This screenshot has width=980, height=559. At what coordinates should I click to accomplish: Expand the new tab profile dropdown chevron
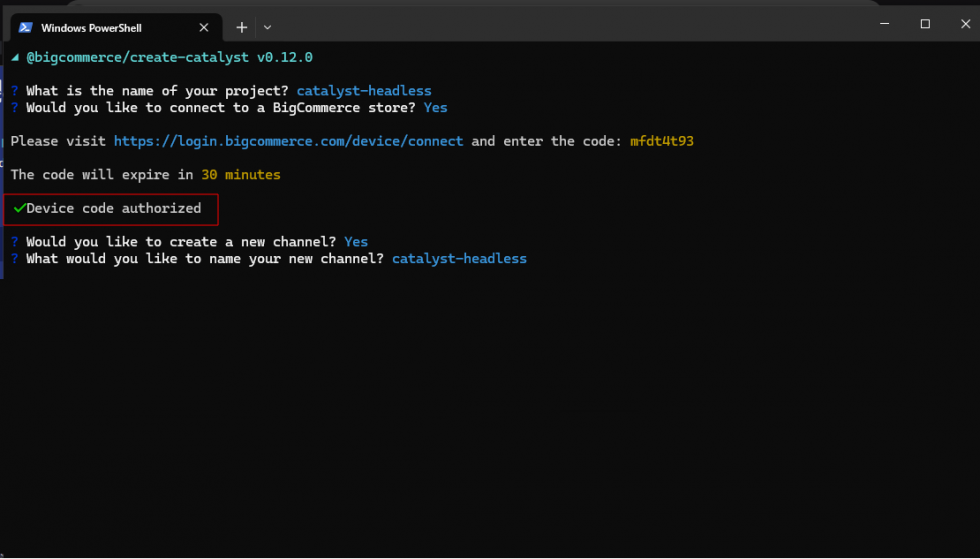[x=267, y=28]
